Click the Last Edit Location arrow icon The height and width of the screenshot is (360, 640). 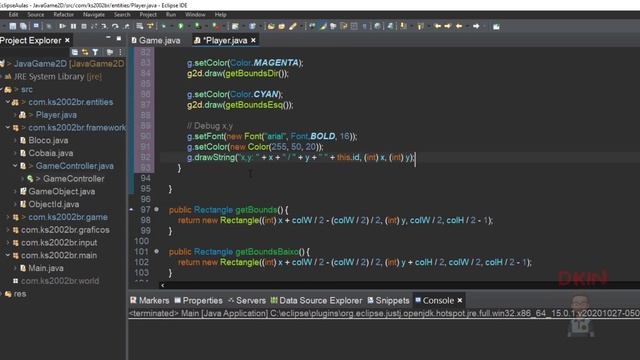(x=438, y=26)
